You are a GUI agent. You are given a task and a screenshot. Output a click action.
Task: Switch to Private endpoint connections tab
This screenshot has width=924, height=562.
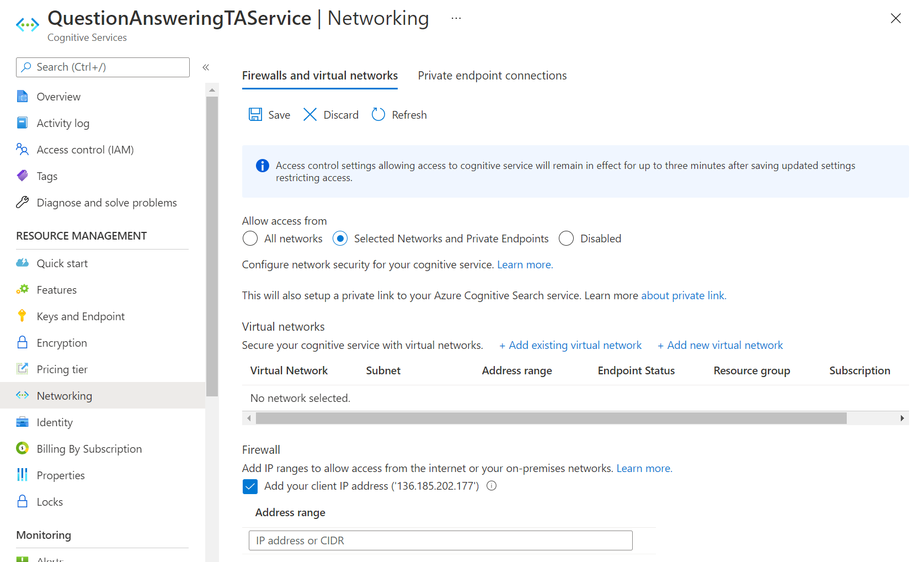[492, 75]
